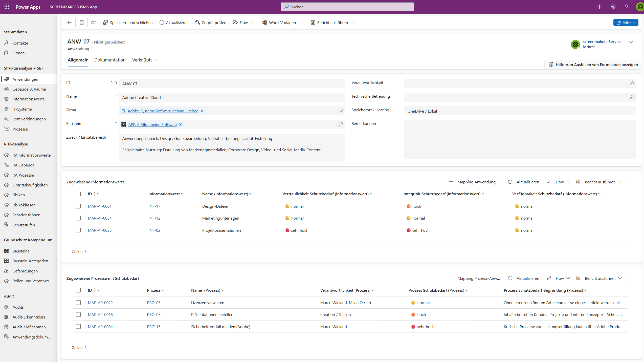Switch to the Dokumentation tab
The height and width of the screenshot is (362, 644).
point(110,60)
